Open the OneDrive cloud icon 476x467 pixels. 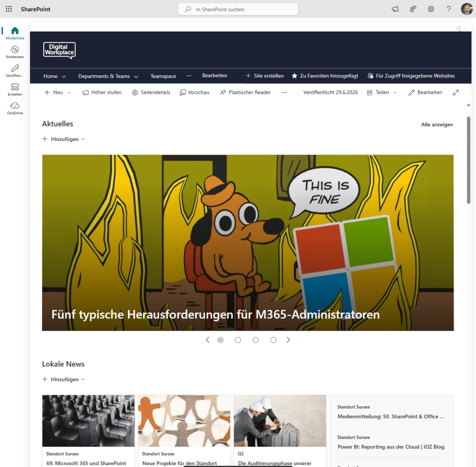(15, 105)
